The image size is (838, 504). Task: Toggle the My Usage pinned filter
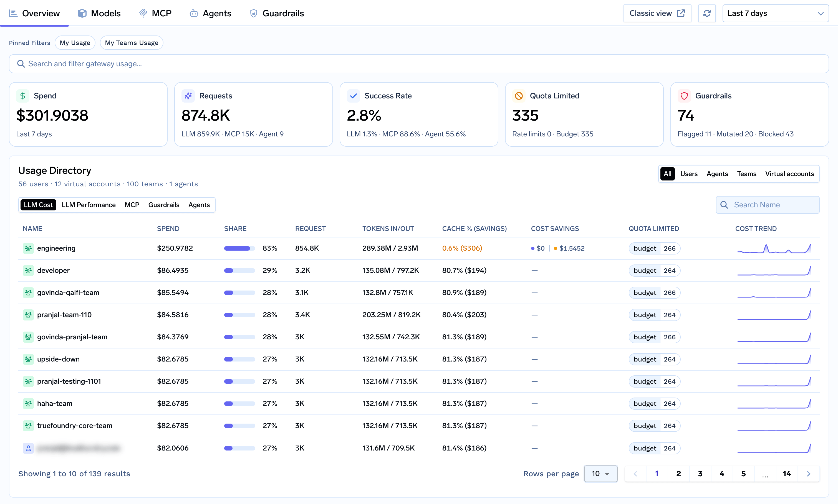click(75, 43)
